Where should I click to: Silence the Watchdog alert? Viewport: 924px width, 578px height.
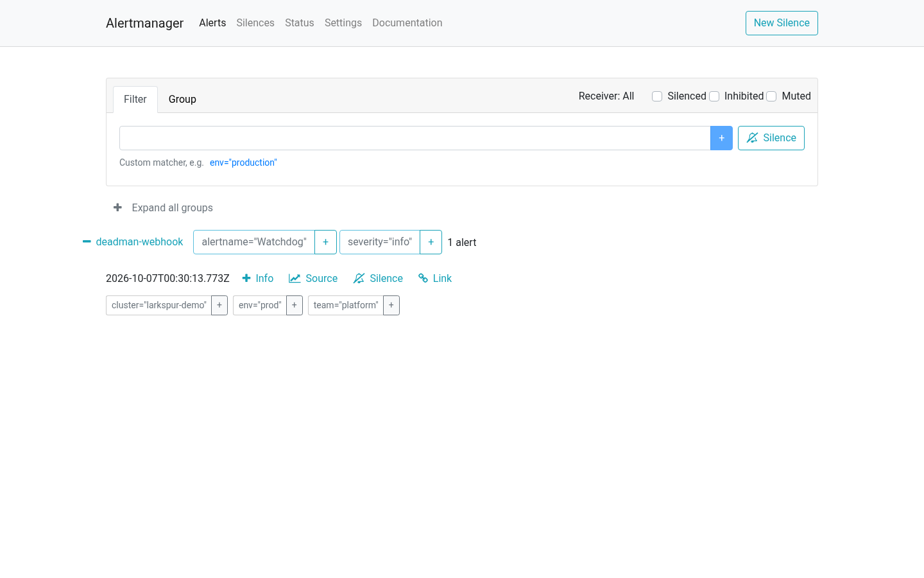coord(378,278)
